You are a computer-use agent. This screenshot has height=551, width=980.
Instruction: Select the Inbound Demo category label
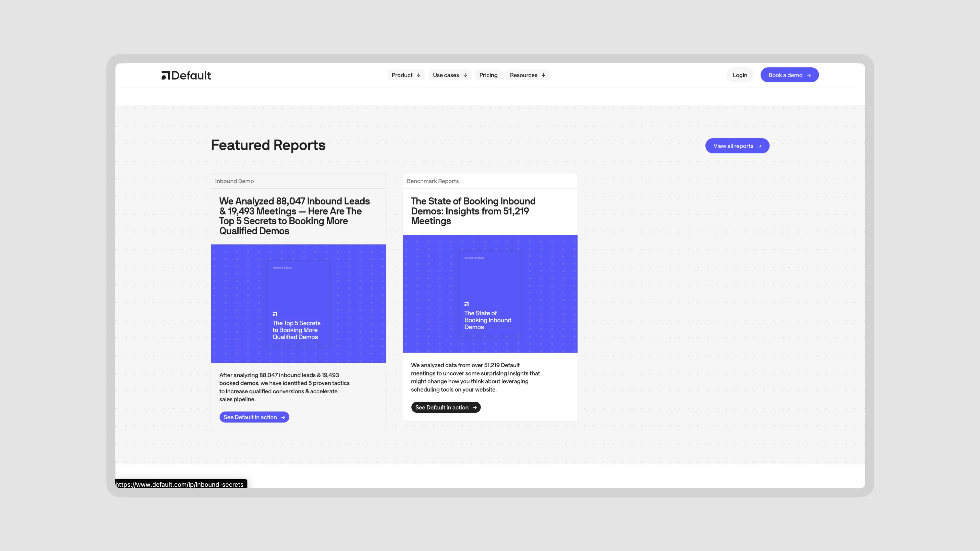(x=234, y=181)
